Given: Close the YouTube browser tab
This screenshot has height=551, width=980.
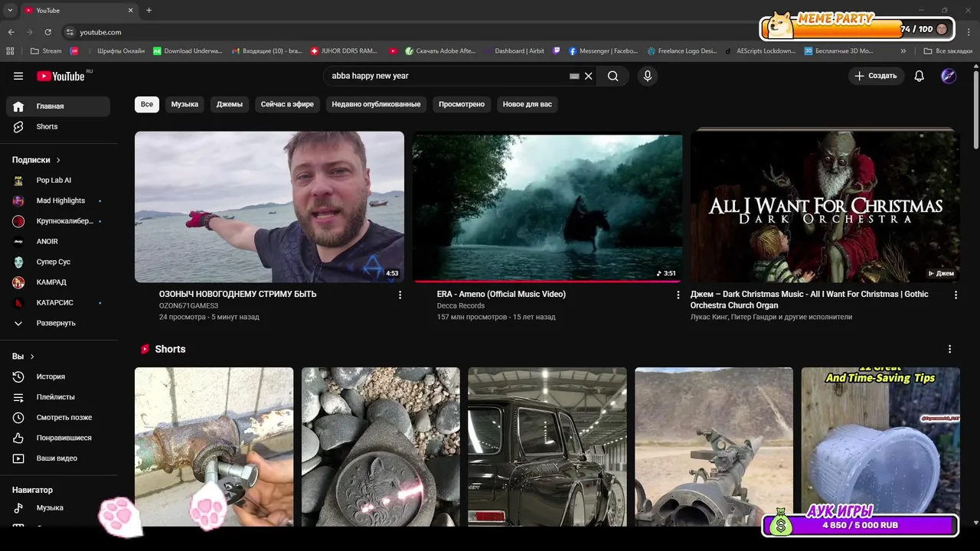Looking at the screenshot, I should [x=130, y=11].
